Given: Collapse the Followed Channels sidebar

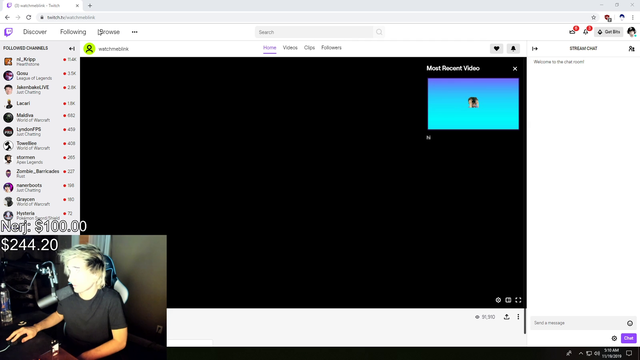Looking at the screenshot, I should [x=72, y=49].
